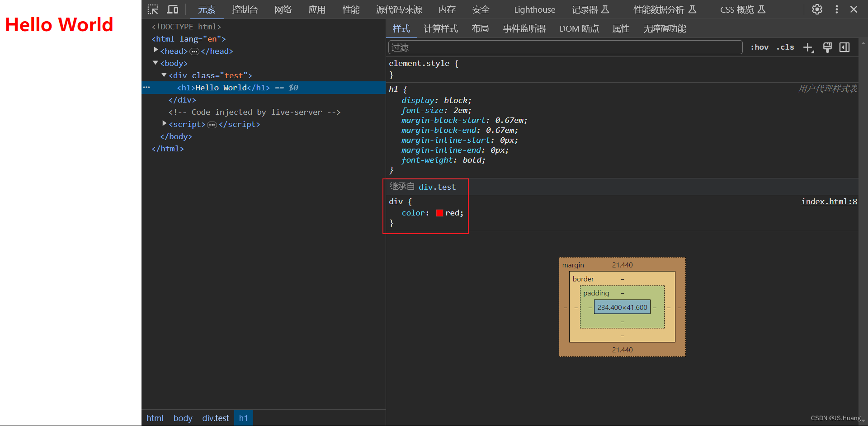Click the styles pane scroll-down arrow
Viewport: 868px width, 426px height.
pos(863,421)
